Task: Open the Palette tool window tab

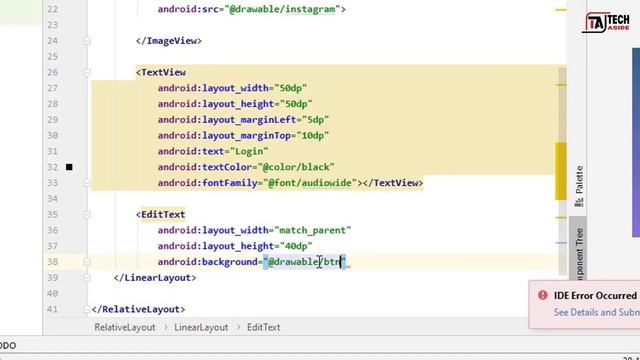Action: tap(579, 186)
